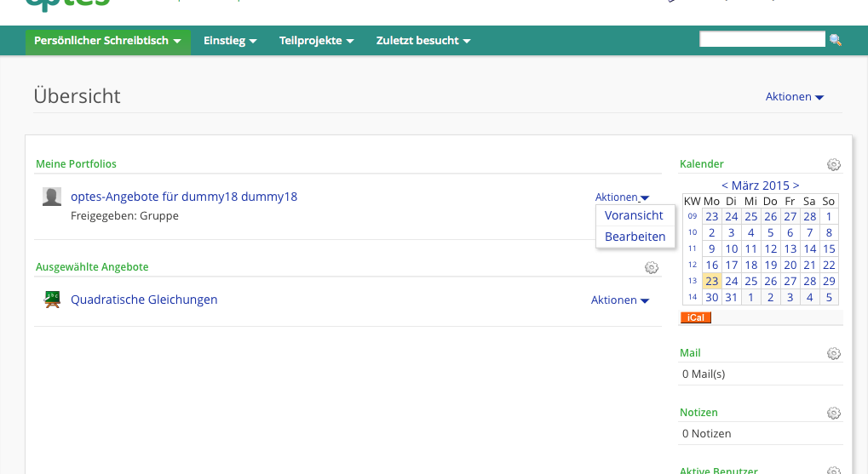The image size is (868, 474).
Task: Select Voransicht from the Aktionen menu
Action: point(634,215)
